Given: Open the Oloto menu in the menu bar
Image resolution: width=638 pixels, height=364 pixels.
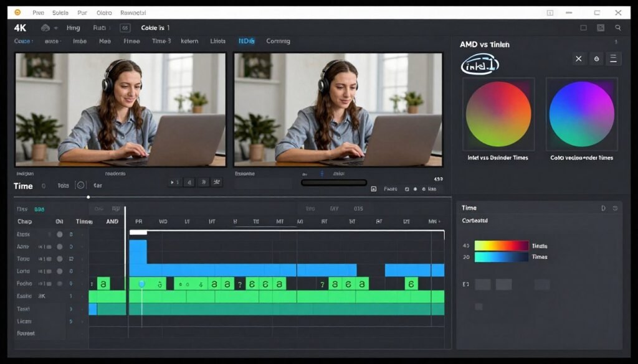Looking at the screenshot, I should [104, 12].
